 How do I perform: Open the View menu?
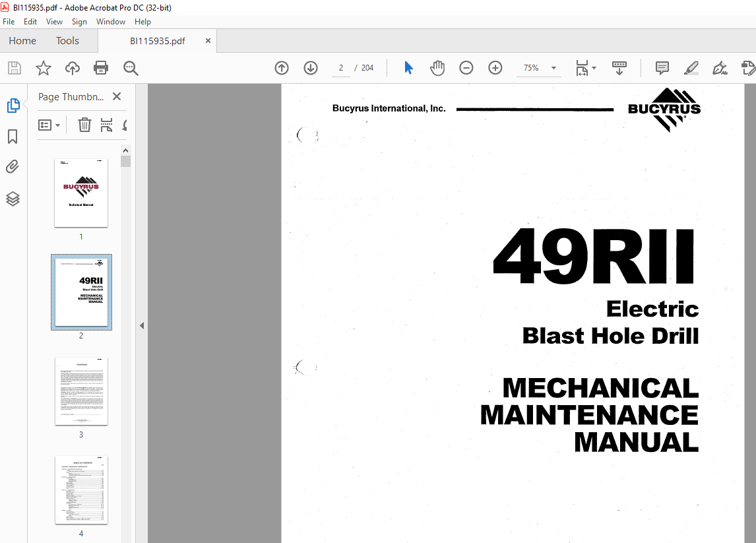54,22
